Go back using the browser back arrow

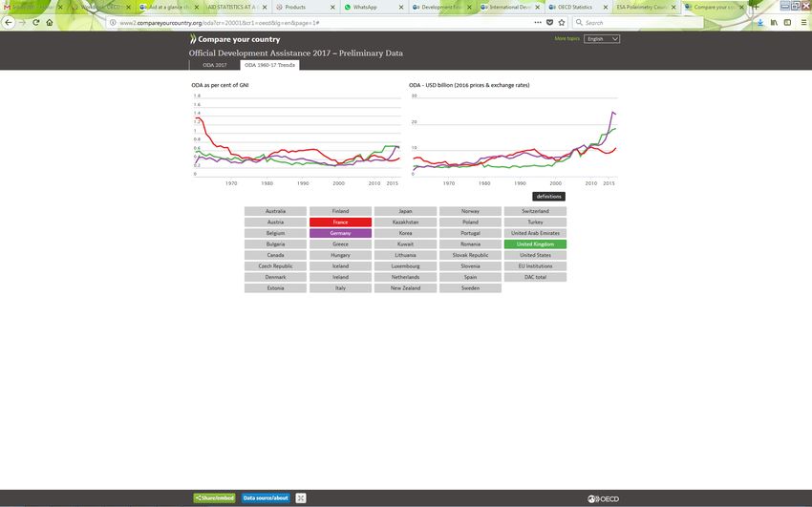click(9, 22)
